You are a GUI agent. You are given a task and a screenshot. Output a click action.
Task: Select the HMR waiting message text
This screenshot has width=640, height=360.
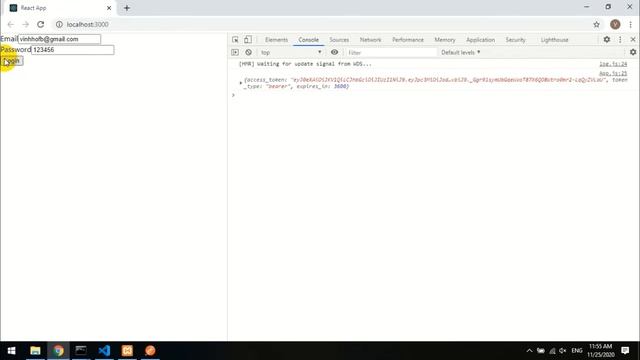pos(305,64)
